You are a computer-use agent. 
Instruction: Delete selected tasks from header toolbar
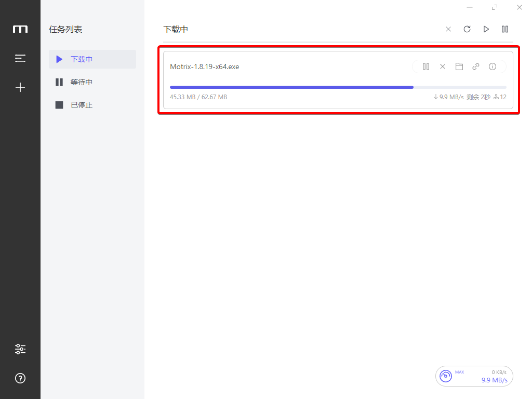448,29
